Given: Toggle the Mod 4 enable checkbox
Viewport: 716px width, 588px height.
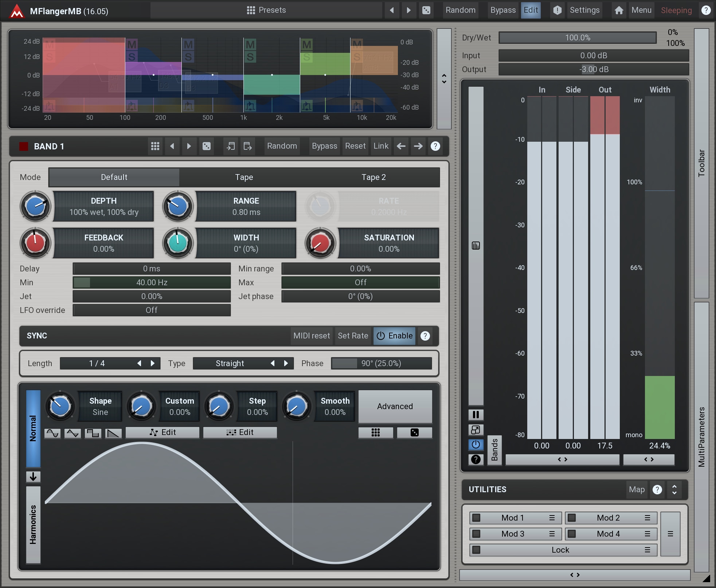Looking at the screenshot, I should [x=572, y=534].
